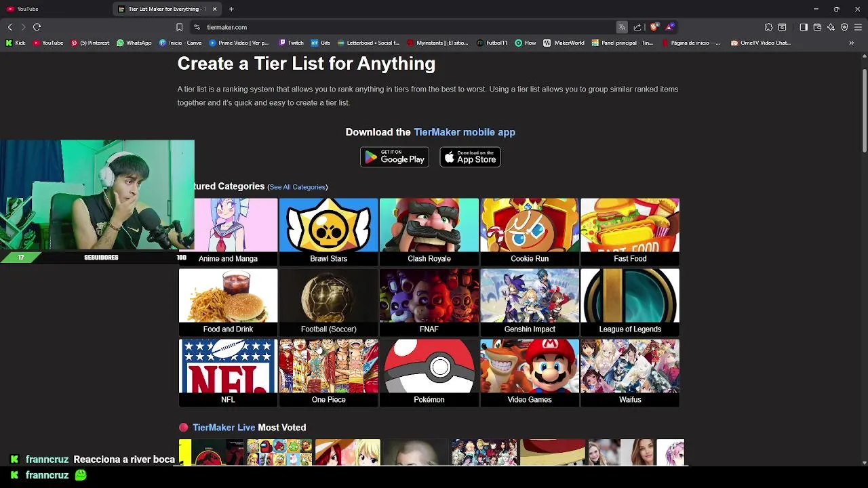
Task: Open the MakerWorld bookmark
Action: coord(564,43)
